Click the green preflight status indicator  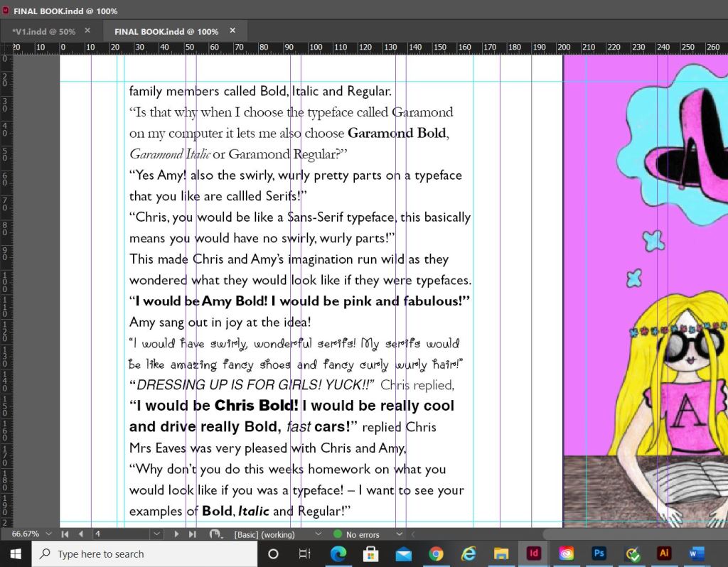[338, 534]
